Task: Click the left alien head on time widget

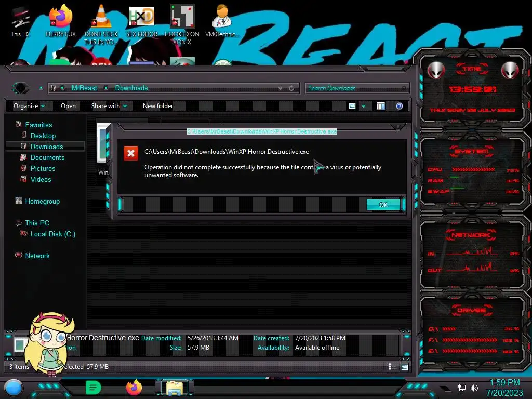Action: click(436, 70)
